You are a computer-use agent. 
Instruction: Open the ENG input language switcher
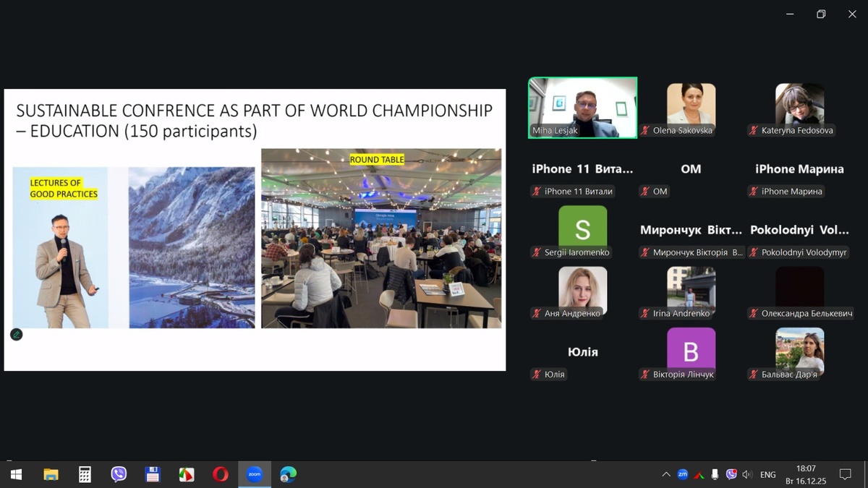click(x=767, y=474)
